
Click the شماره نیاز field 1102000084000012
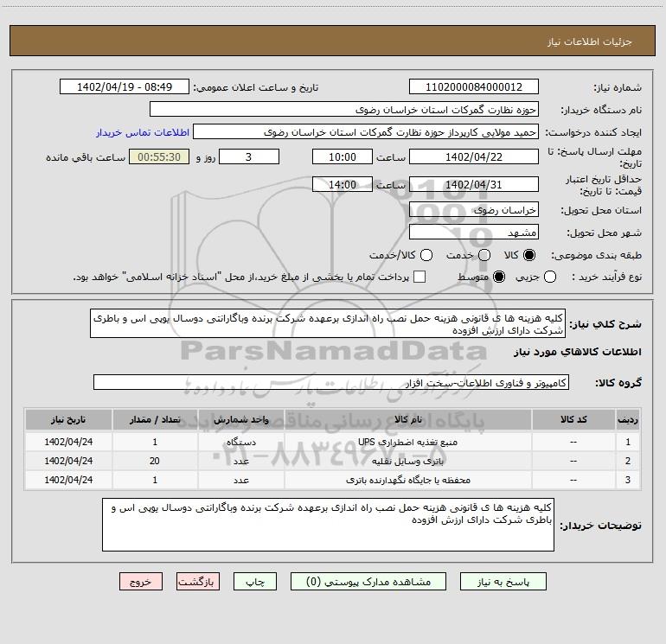tap(474, 87)
